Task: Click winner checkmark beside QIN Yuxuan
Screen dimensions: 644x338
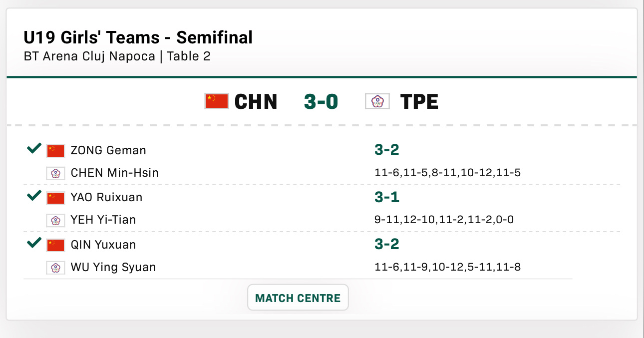Action: coord(34,243)
